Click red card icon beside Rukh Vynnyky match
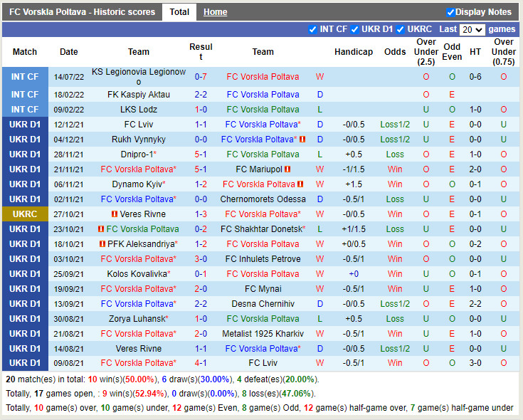This screenshot has width=523, height=420. [302, 139]
